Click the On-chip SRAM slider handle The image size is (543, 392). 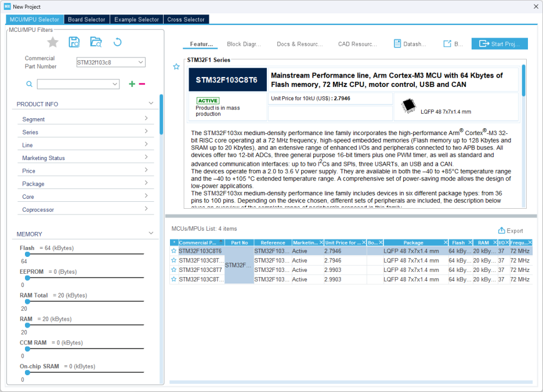[x=27, y=373]
